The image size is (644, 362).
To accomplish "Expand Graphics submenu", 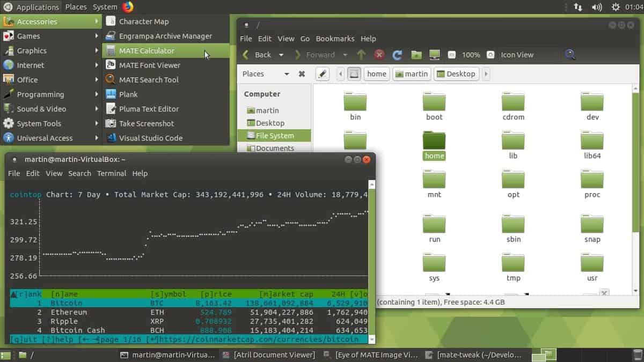I will (50, 50).
